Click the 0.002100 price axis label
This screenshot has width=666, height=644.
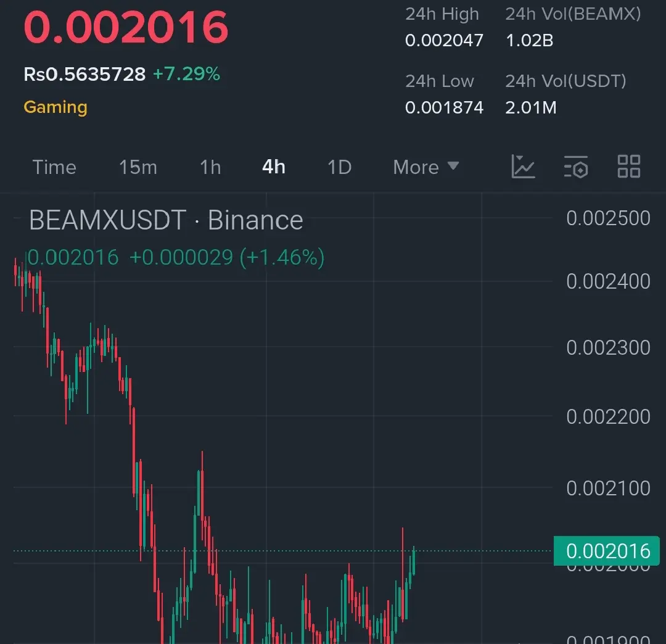tap(608, 488)
